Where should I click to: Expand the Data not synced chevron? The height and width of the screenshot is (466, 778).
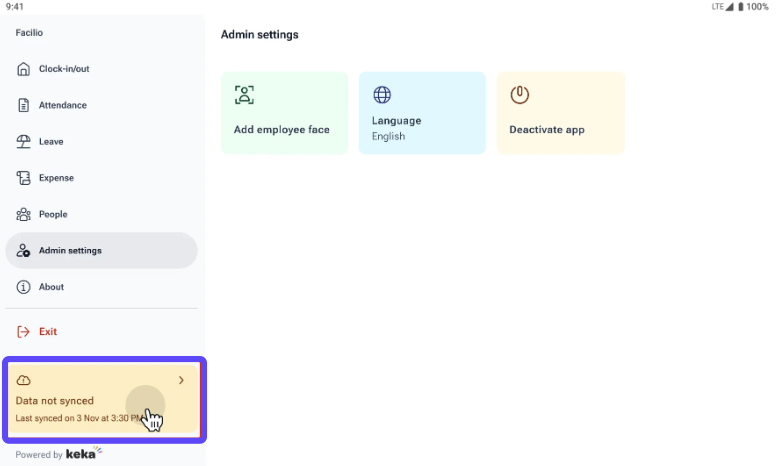click(x=181, y=380)
